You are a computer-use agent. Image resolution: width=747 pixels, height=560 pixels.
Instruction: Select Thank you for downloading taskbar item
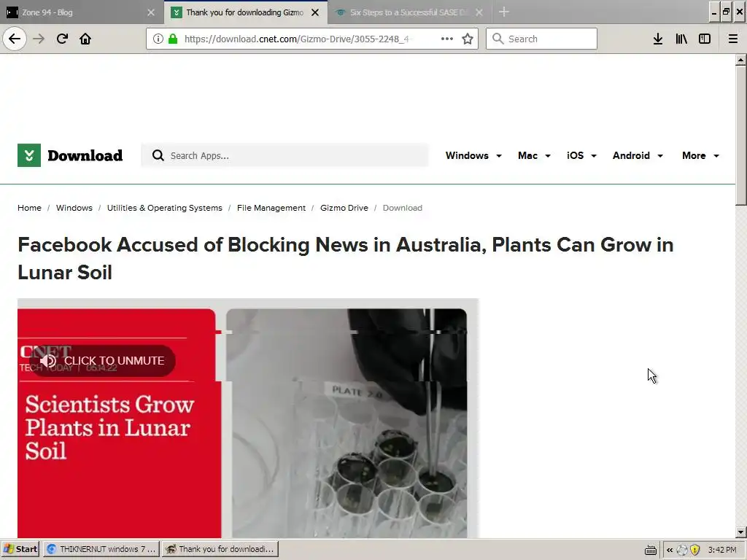click(x=220, y=549)
